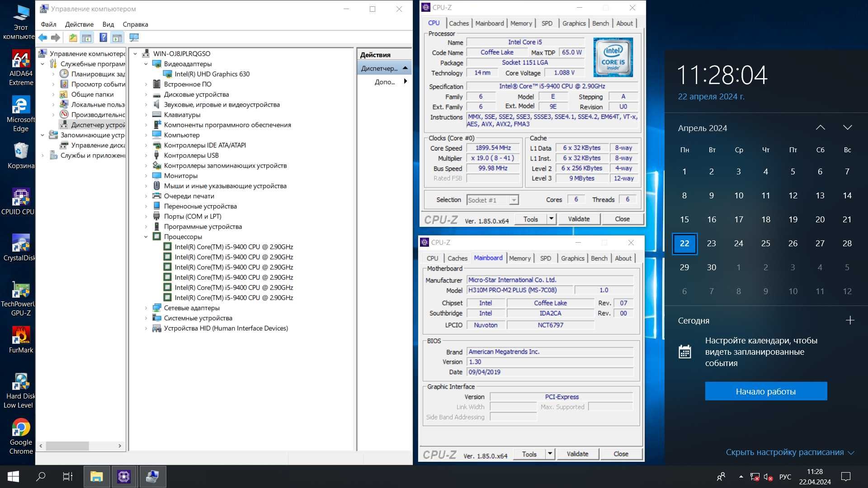
Task: Open the SPD tab in CPU-Z
Action: (546, 23)
